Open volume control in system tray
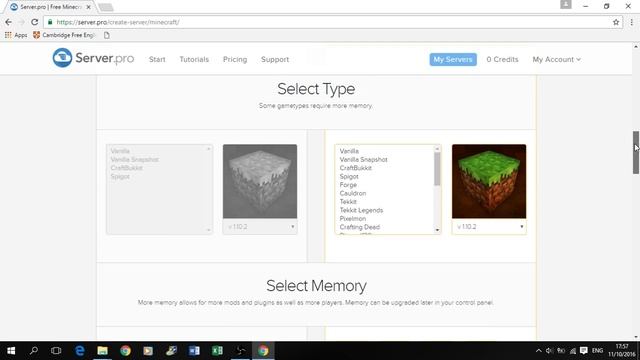Viewport: 640px width, 360px height. [549, 351]
